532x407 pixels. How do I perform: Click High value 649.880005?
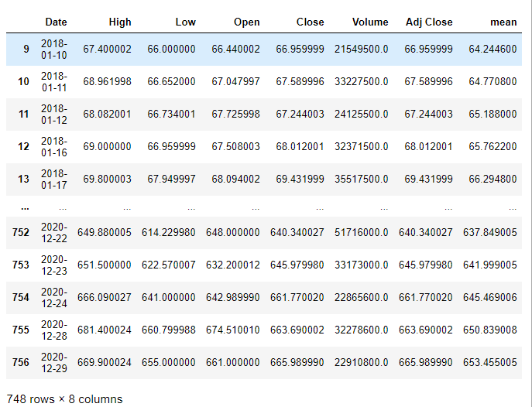click(x=105, y=232)
